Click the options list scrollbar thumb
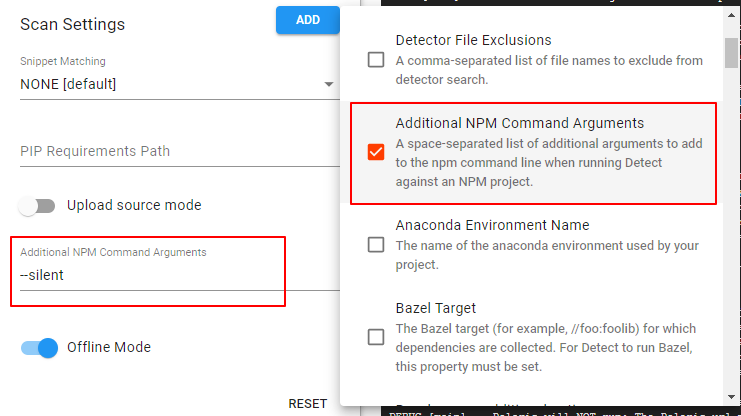The height and width of the screenshot is (416, 741). tap(731, 53)
